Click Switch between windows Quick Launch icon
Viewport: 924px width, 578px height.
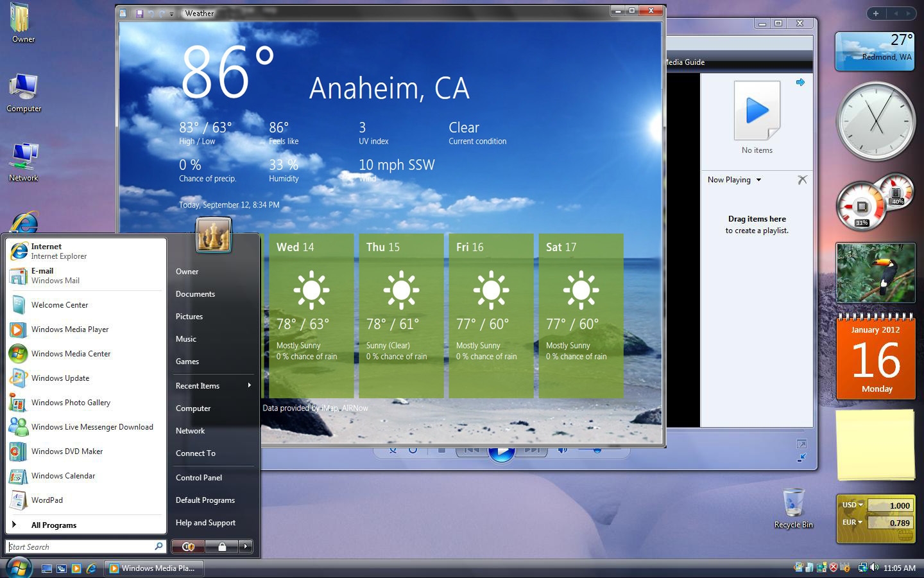(x=62, y=568)
